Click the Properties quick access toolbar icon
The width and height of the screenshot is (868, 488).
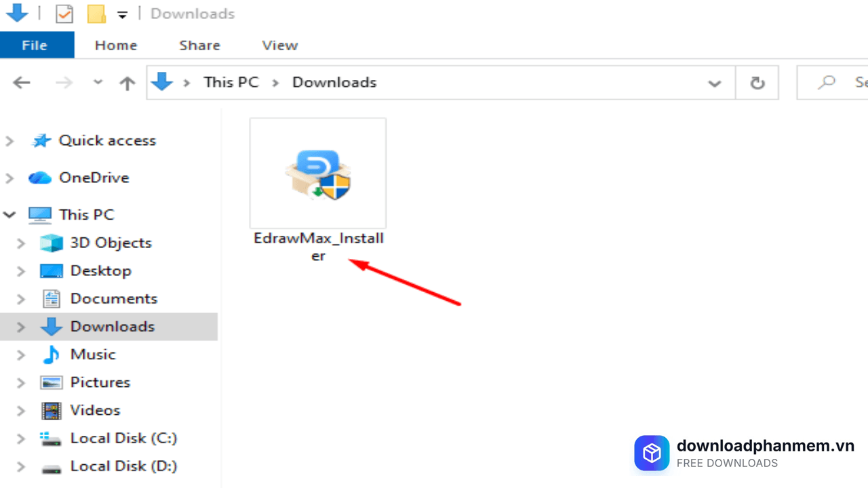(64, 14)
